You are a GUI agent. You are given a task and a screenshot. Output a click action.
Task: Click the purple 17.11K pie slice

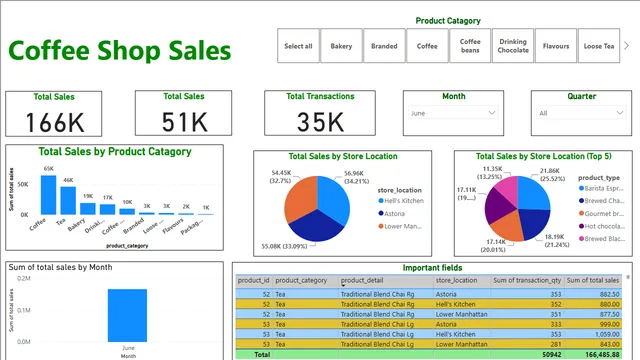tap(498, 205)
